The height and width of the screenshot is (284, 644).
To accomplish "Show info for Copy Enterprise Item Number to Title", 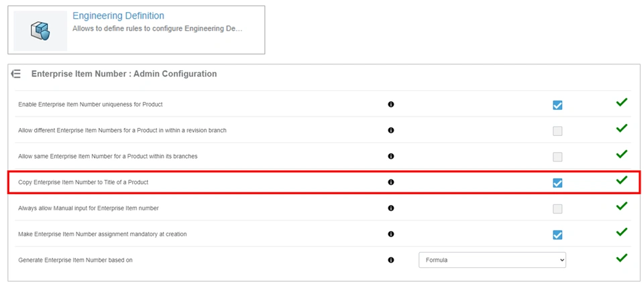I will (390, 182).
